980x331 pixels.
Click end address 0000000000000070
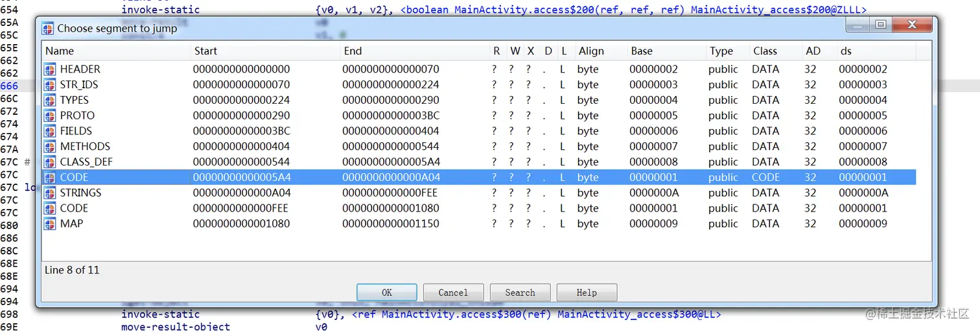point(390,69)
